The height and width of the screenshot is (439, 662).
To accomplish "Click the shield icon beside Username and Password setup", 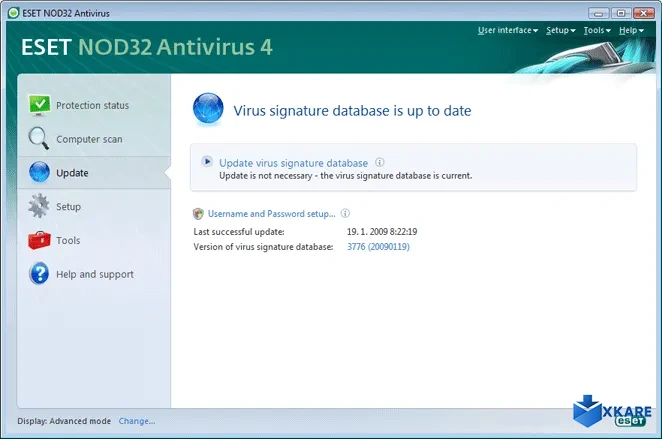I will (198, 214).
